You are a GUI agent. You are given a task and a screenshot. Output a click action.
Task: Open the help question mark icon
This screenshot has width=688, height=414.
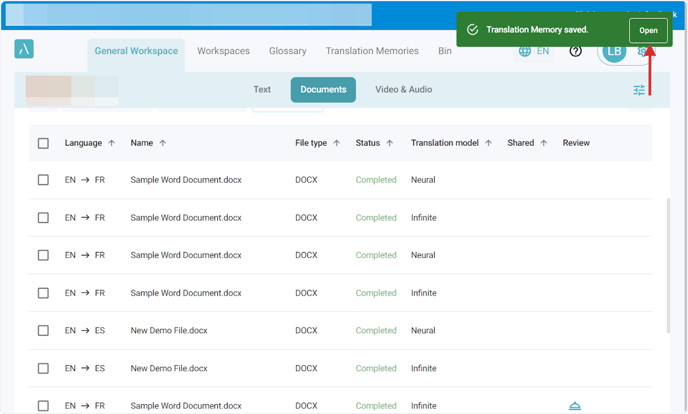point(575,51)
